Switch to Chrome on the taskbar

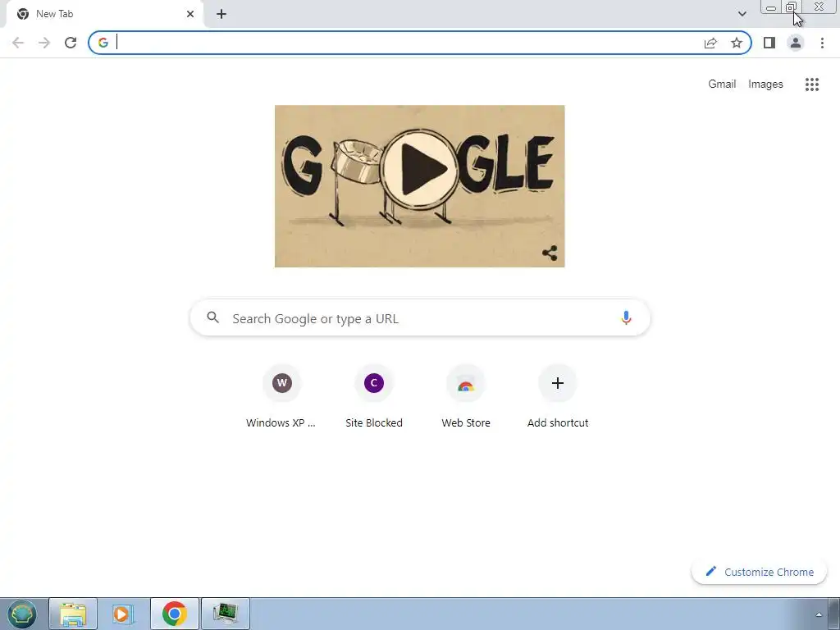pos(175,614)
